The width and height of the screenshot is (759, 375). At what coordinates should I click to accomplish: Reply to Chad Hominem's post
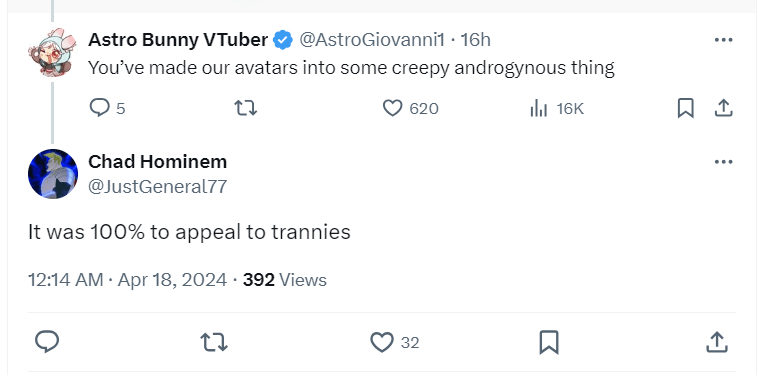coord(47,342)
